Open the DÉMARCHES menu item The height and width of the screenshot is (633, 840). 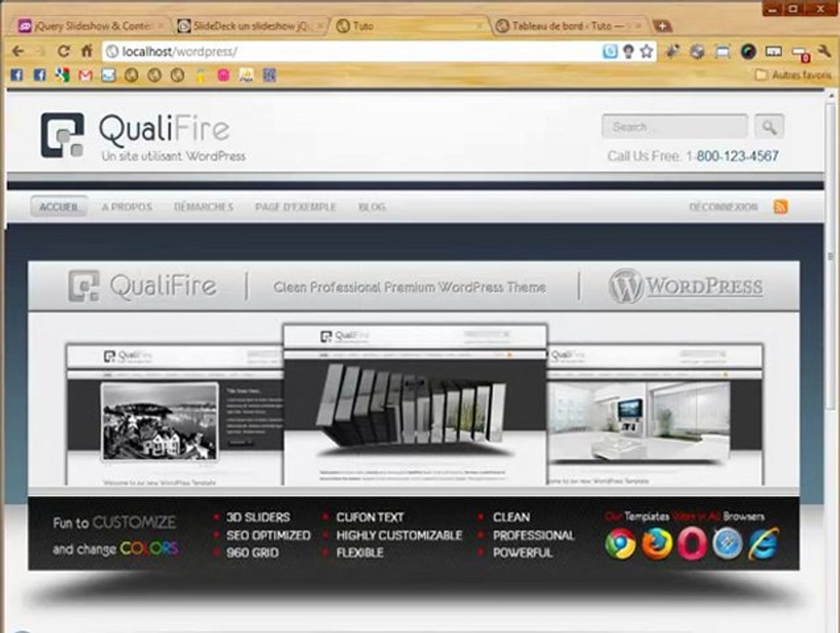pyautogui.click(x=203, y=207)
